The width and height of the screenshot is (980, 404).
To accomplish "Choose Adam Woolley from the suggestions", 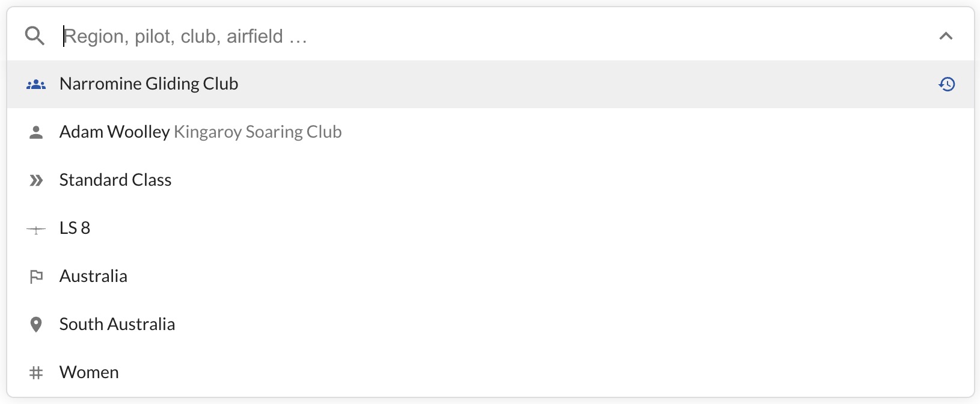I will pos(491,132).
